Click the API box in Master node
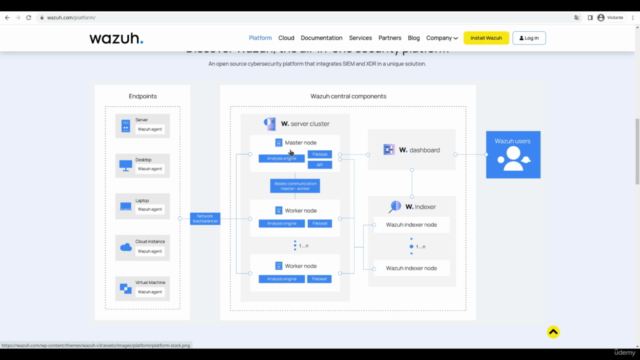The image size is (640, 360). point(320,165)
